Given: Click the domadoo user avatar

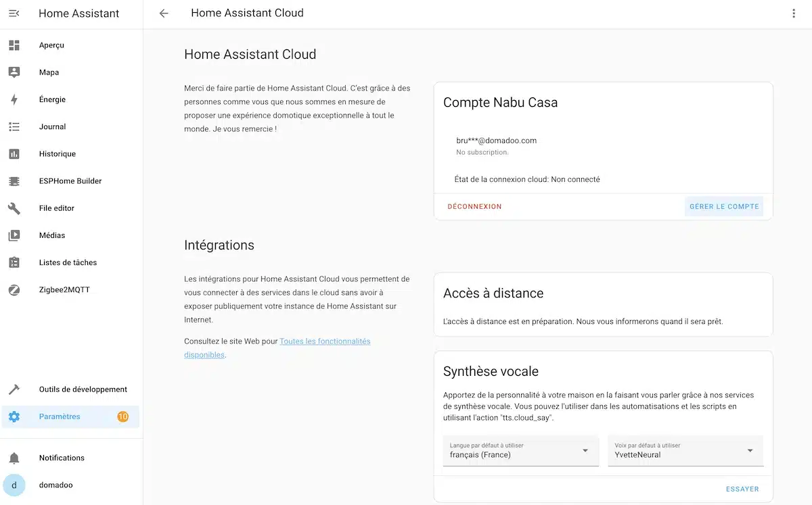Looking at the screenshot, I should pyautogui.click(x=14, y=485).
